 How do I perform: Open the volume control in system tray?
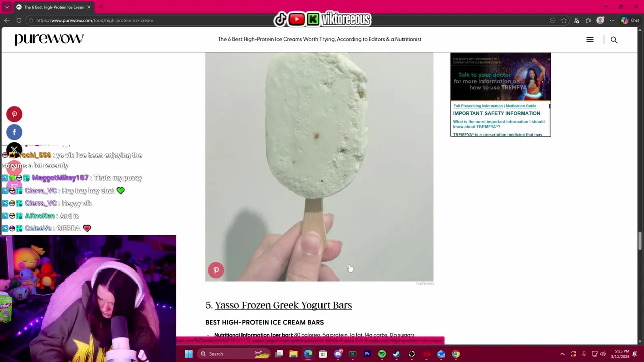[x=603, y=354]
